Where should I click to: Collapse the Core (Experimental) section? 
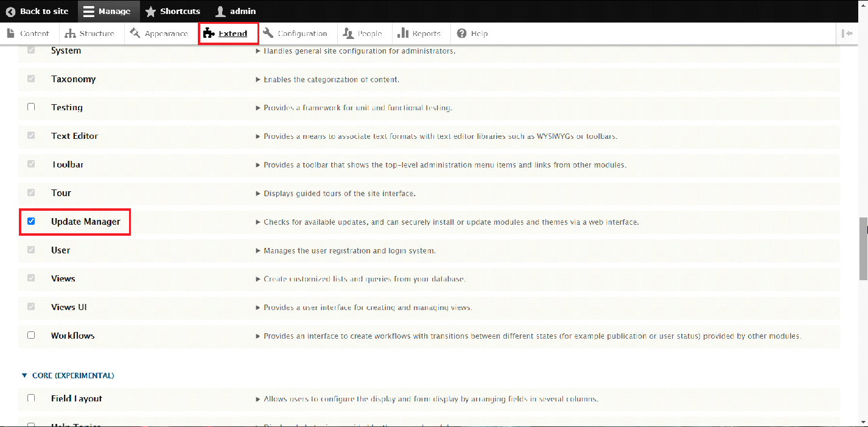tap(25, 376)
